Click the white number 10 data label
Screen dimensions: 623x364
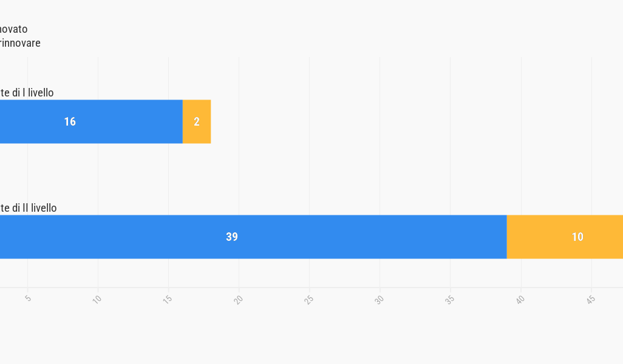tap(577, 237)
